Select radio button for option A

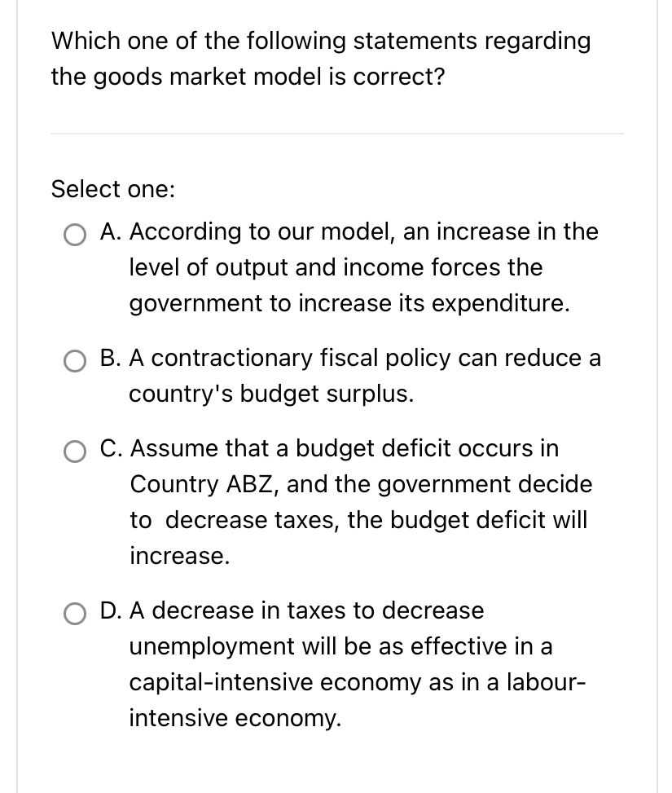click(75, 236)
